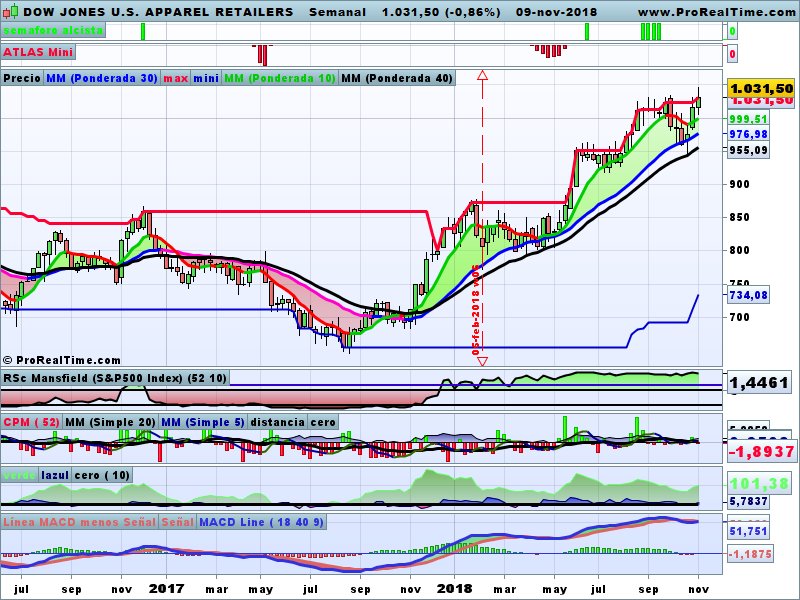This screenshot has height=600, width=800.
Task: Click the '09-nov-2018' date in header
Action: click(556, 12)
